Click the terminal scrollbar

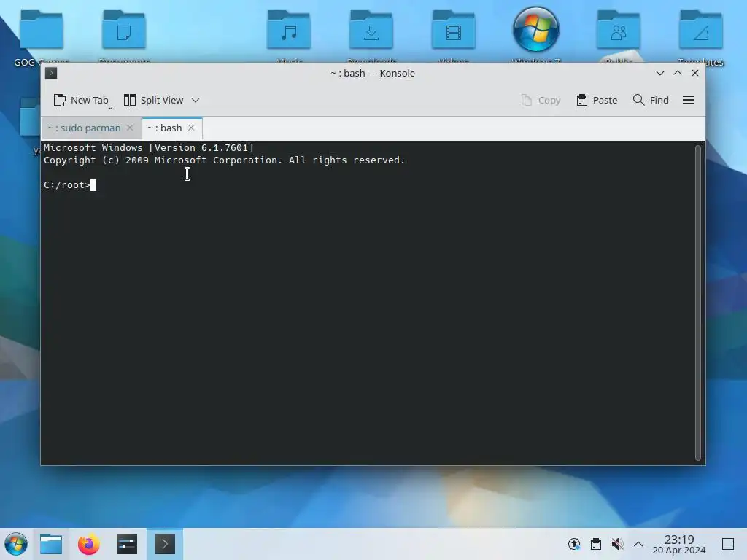click(x=698, y=303)
